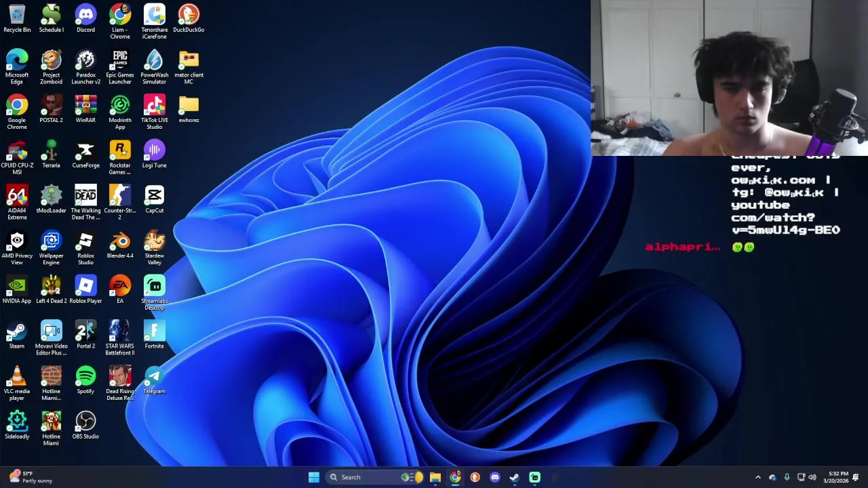
Task: Select Tenorshare iCareFone desktop icon
Action: 155,22
